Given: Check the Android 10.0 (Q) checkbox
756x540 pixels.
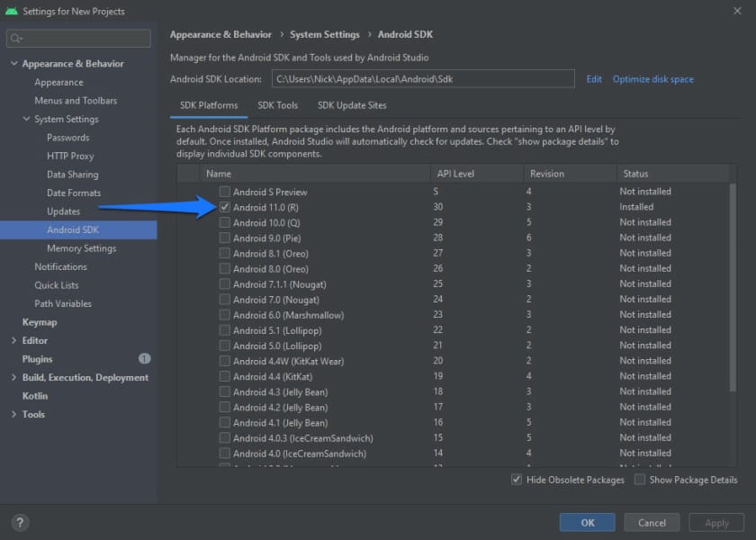Looking at the screenshot, I should point(225,222).
